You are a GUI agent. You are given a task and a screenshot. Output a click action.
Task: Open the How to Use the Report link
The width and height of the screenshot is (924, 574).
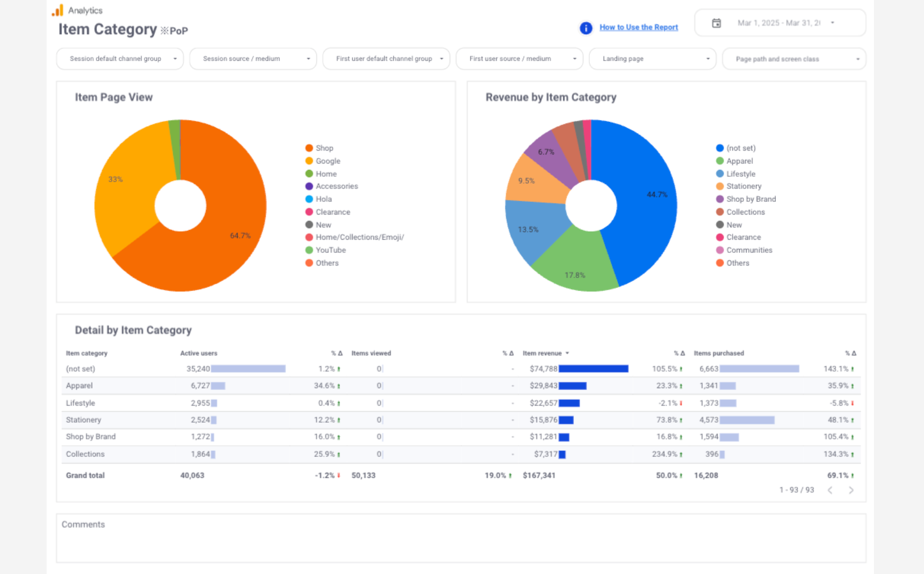(x=638, y=27)
